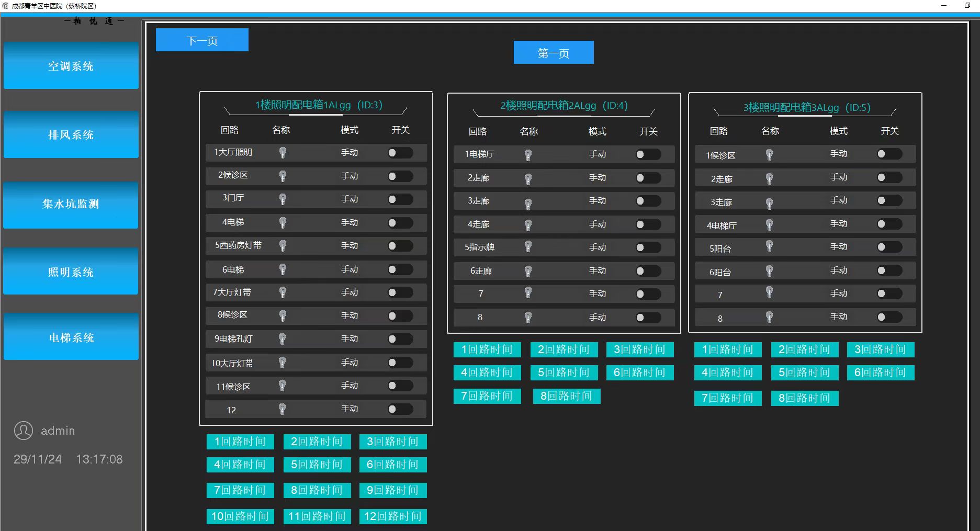Viewport: 980px width, 531px height.
Task: Click the bulb icon for 1大厅照明
Action: pyautogui.click(x=283, y=152)
